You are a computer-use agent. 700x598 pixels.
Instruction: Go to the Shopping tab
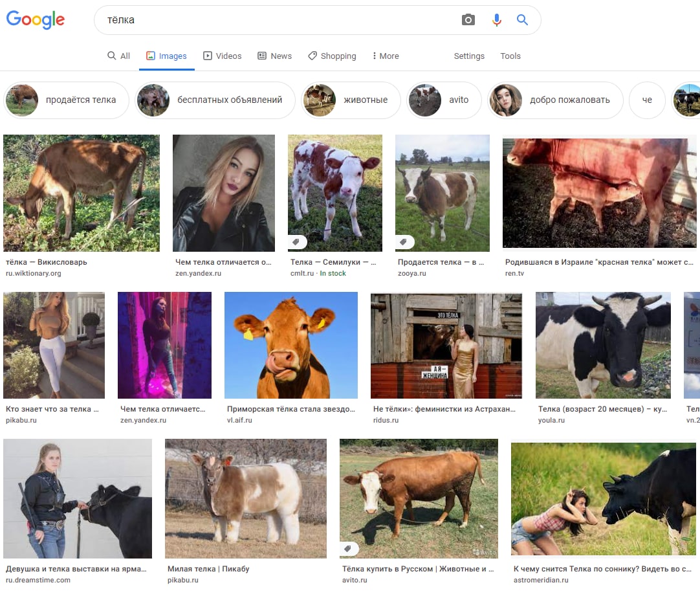click(x=332, y=56)
